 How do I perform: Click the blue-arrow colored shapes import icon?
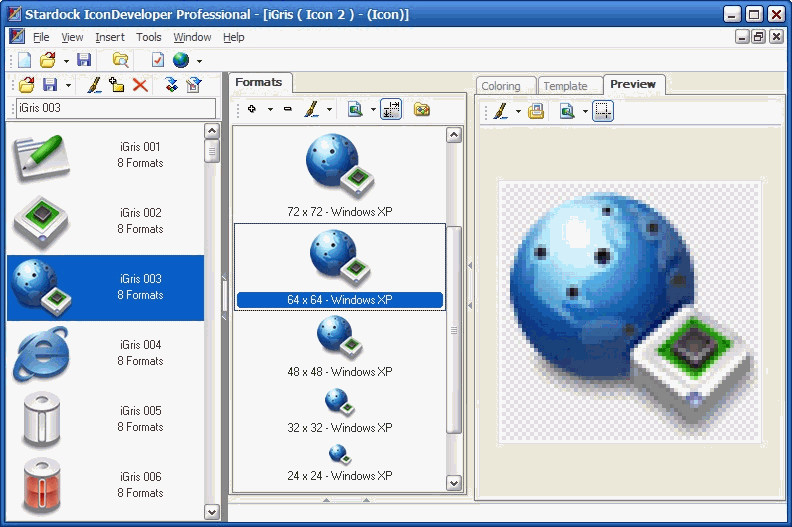[172, 84]
